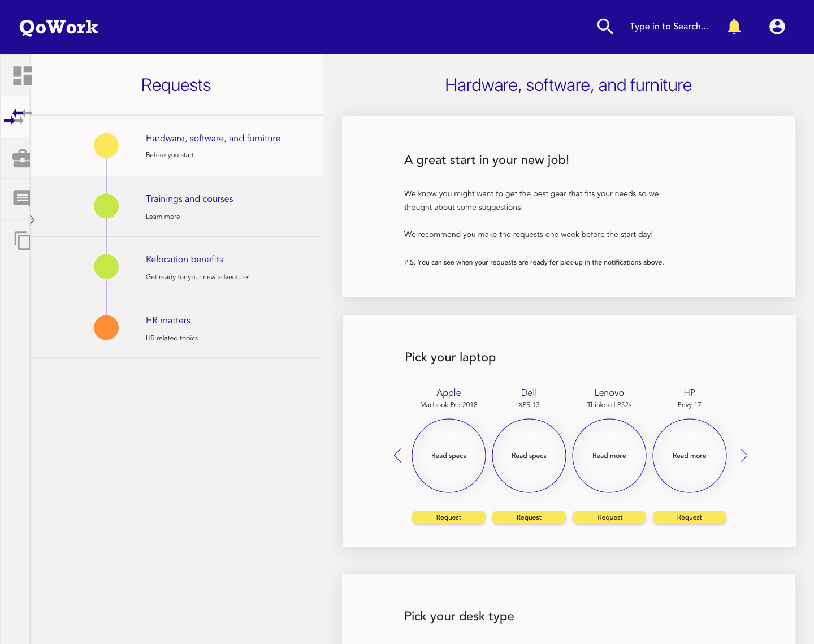814x644 pixels.
Task: Open the dashboard icon in sidebar
Action: pos(22,75)
